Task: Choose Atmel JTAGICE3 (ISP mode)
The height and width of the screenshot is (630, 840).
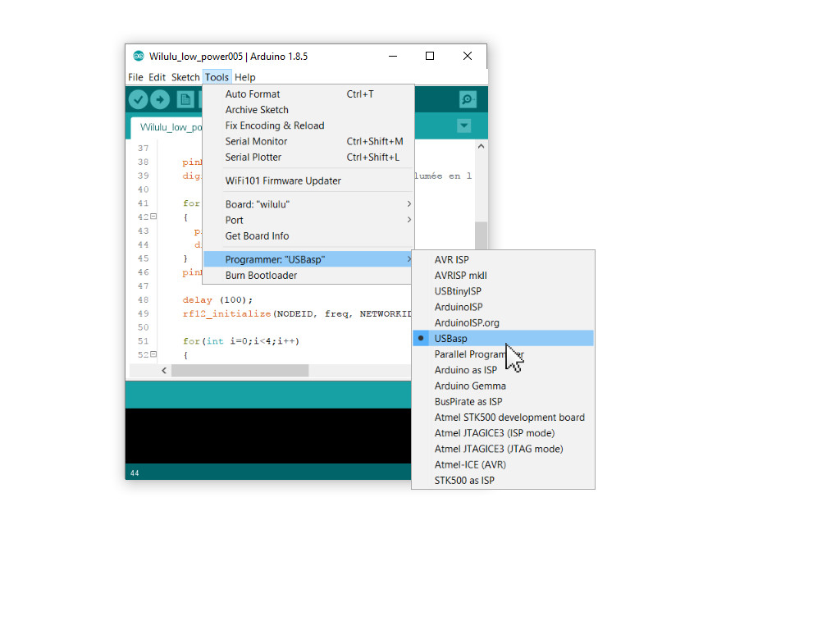Action: coord(503,433)
